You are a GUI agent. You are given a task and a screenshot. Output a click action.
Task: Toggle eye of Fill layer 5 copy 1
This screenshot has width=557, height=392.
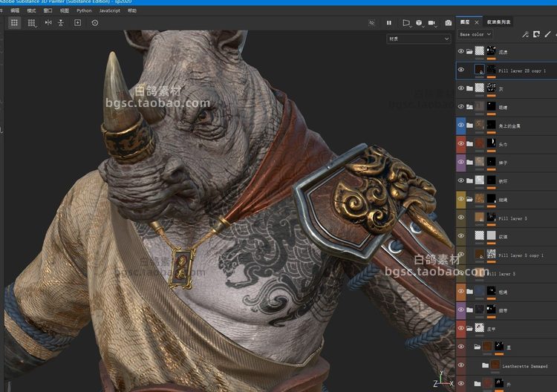[x=460, y=254]
